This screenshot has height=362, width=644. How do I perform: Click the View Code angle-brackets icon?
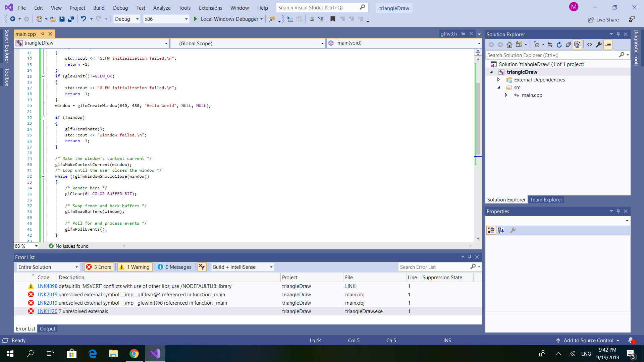coord(590,45)
